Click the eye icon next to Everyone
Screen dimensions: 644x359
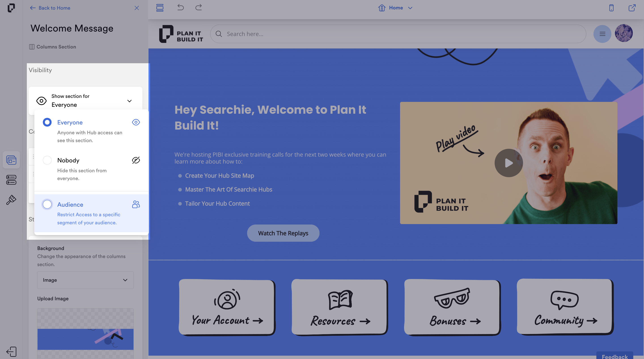[x=136, y=122]
